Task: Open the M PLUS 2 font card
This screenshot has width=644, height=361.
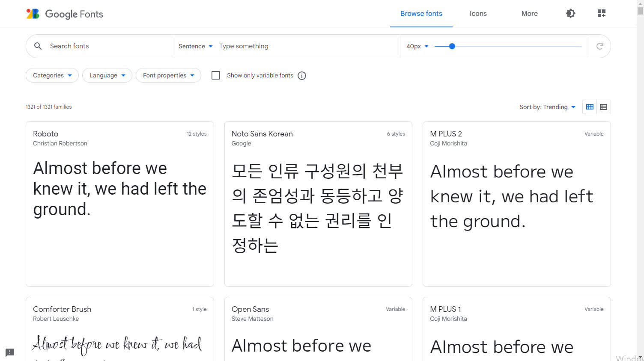Action: pos(517,204)
